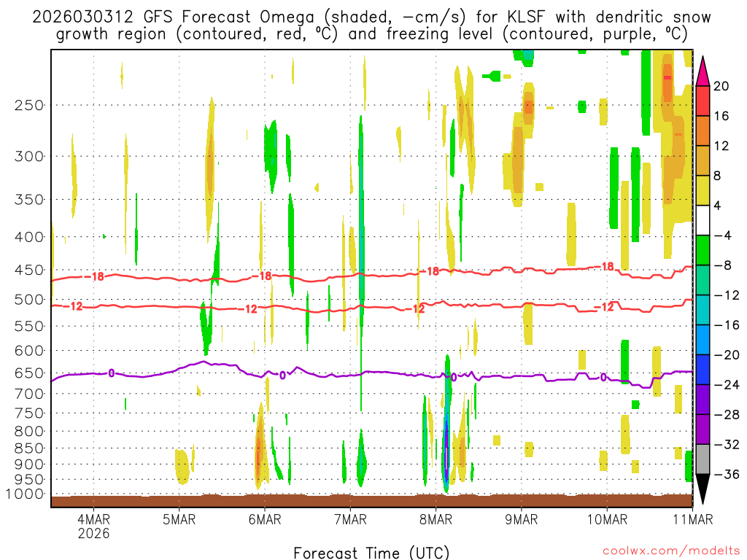Select the orange 12-16 colorbar segment
This screenshot has width=747, height=560.
703,131
